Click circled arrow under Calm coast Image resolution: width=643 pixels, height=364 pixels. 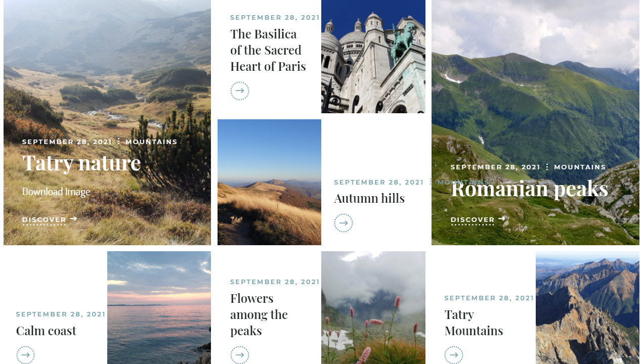click(x=25, y=355)
